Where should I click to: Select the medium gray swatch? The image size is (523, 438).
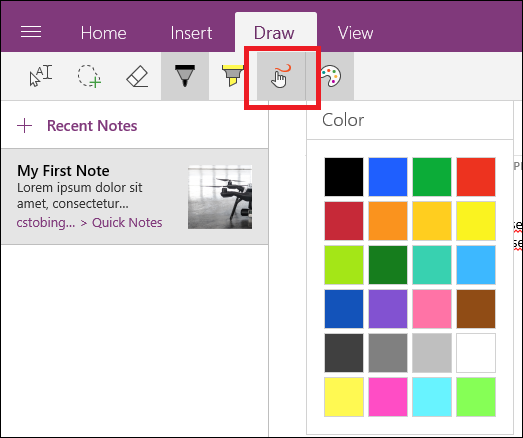coord(388,353)
